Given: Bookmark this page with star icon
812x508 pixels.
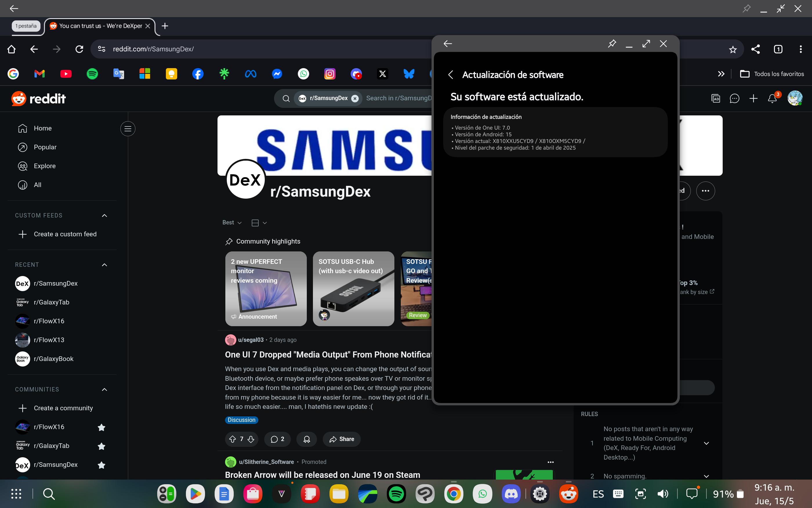Looking at the screenshot, I should [733, 49].
